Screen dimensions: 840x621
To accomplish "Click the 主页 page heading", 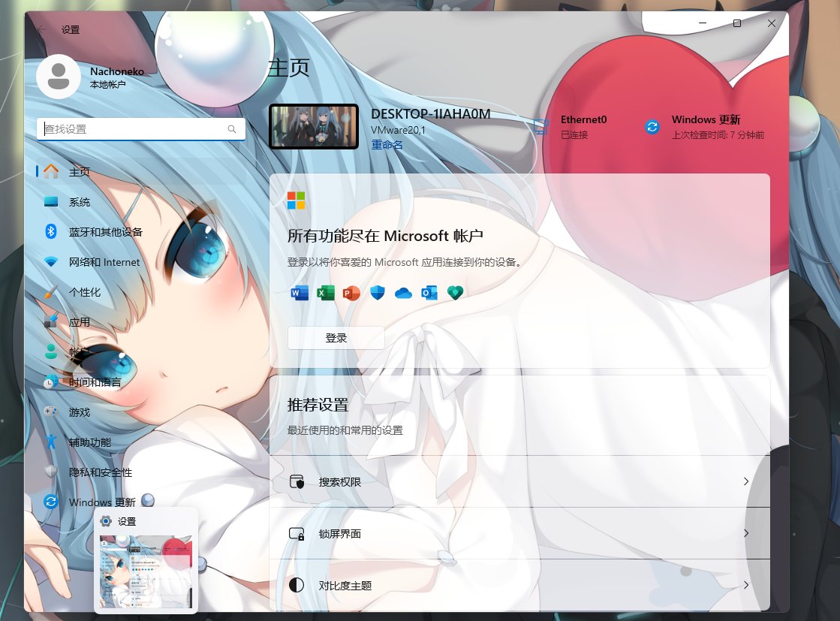I will (289, 68).
